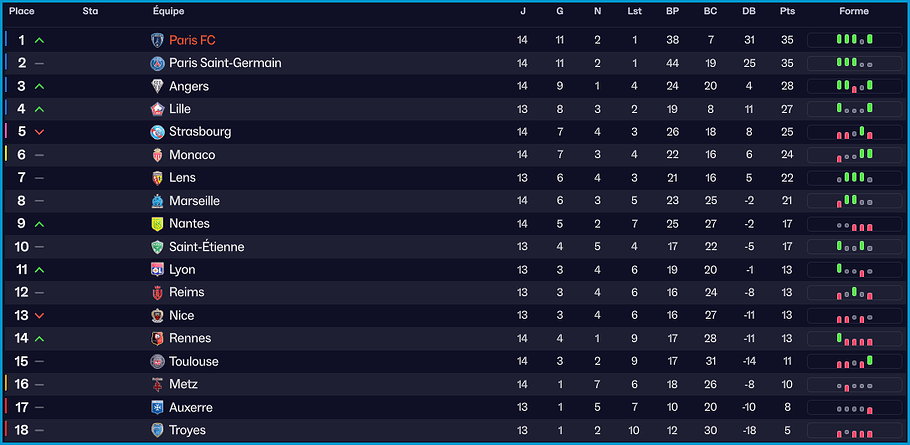Click Strasbourg's red down position arrow
This screenshot has height=445, width=910.
[x=39, y=132]
